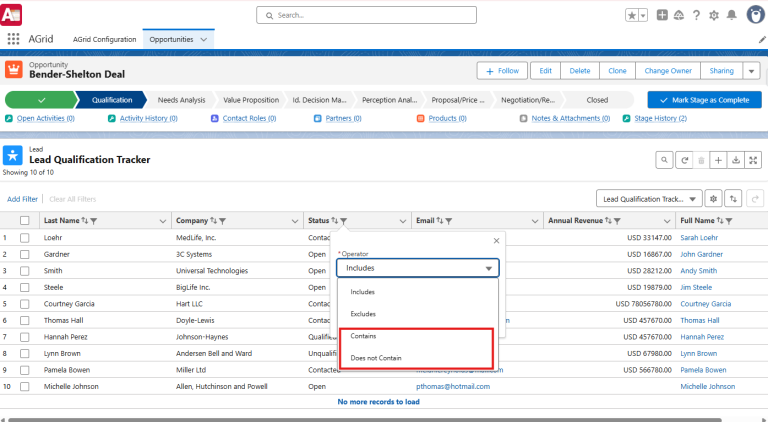
Task: Select the Michelle Johnson row checkbox
Action: (24, 386)
